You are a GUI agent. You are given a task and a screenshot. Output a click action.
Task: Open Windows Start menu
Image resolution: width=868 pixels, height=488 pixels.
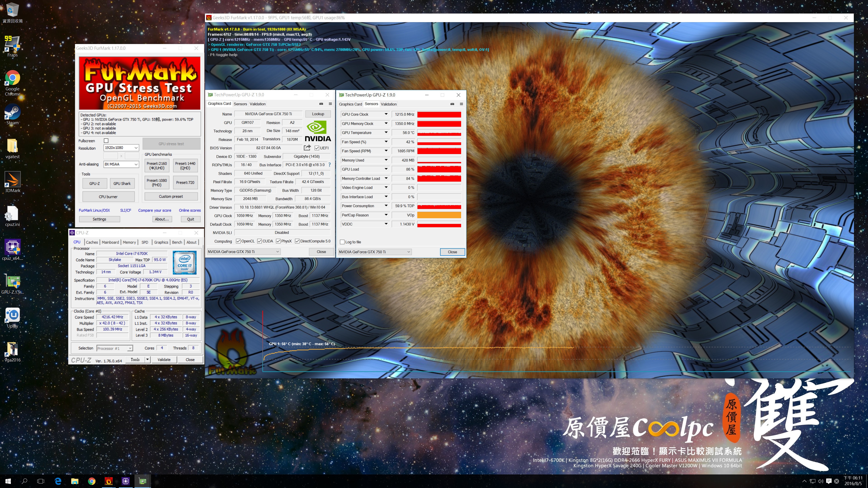point(8,481)
